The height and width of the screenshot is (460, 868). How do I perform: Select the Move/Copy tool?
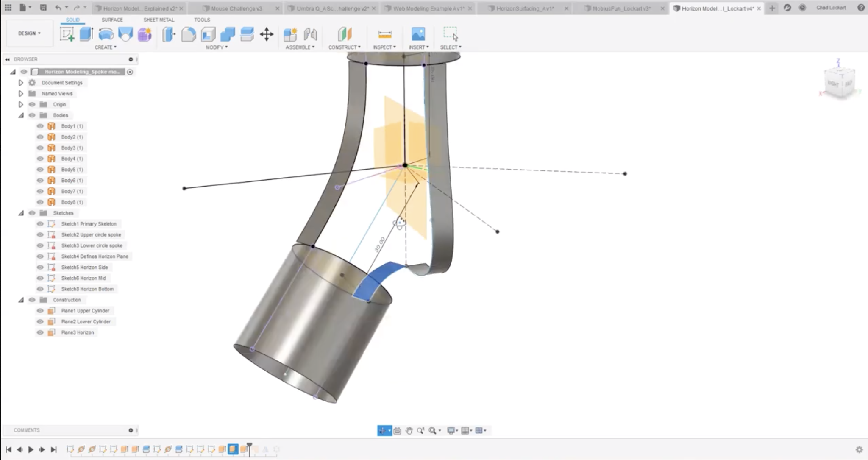pyautogui.click(x=266, y=34)
